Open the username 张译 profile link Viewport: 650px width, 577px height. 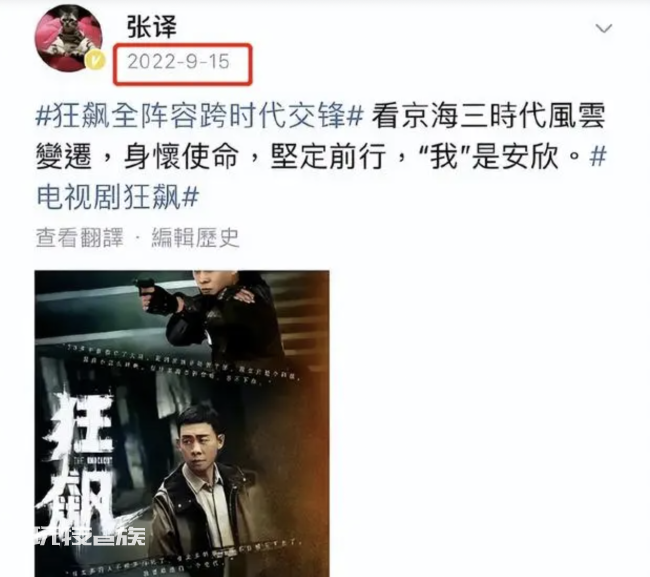tap(152, 27)
